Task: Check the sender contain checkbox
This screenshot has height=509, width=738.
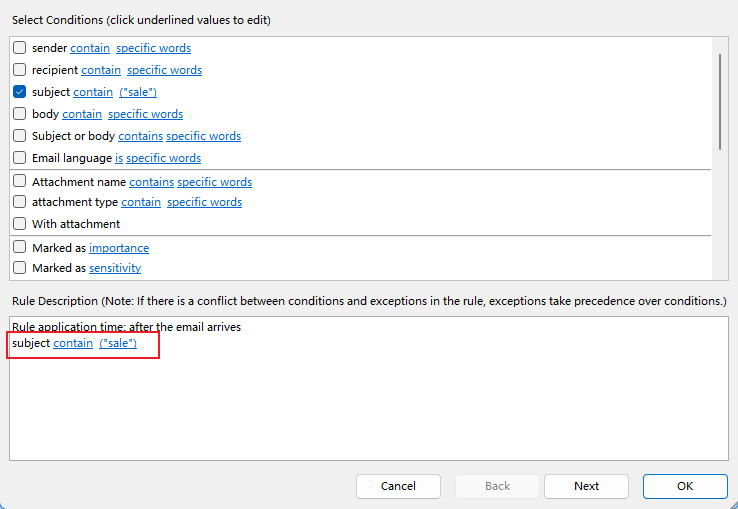Action: pyautogui.click(x=19, y=48)
